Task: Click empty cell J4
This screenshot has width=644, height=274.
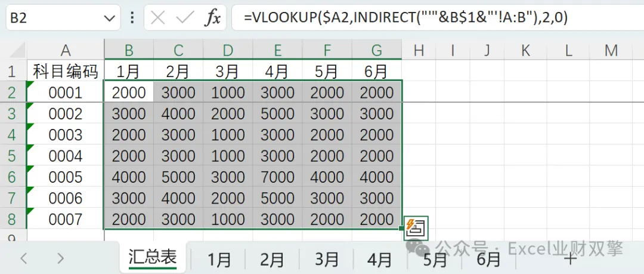Action: (487, 134)
